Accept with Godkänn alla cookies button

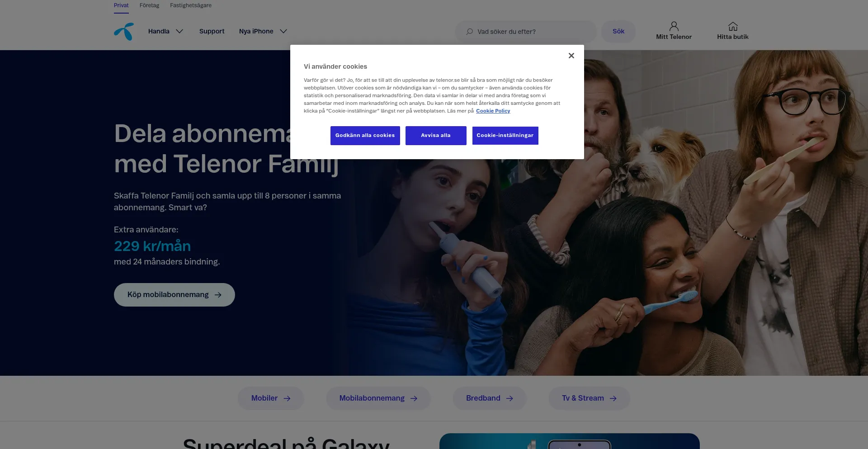tap(365, 136)
